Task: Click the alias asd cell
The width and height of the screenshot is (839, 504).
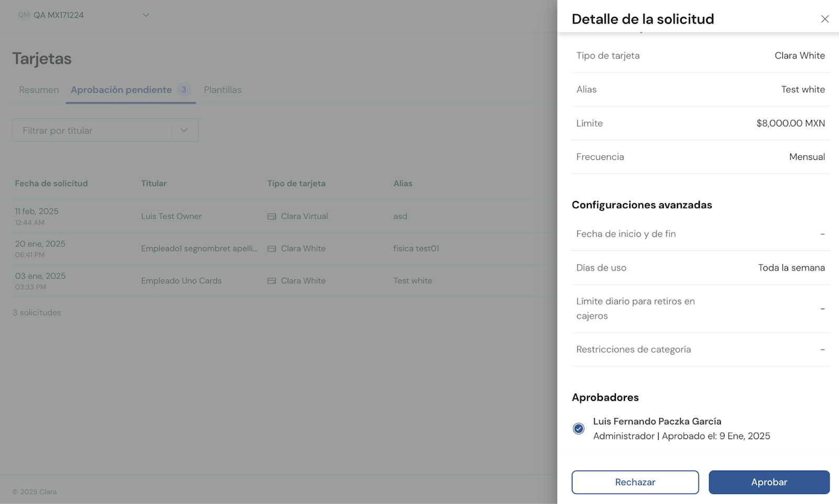Action: click(x=400, y=216)
